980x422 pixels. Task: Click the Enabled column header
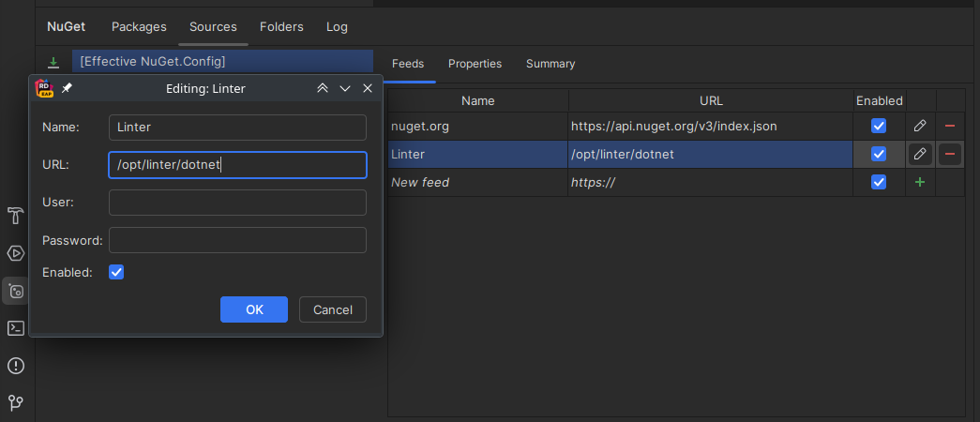click(880, 100)
